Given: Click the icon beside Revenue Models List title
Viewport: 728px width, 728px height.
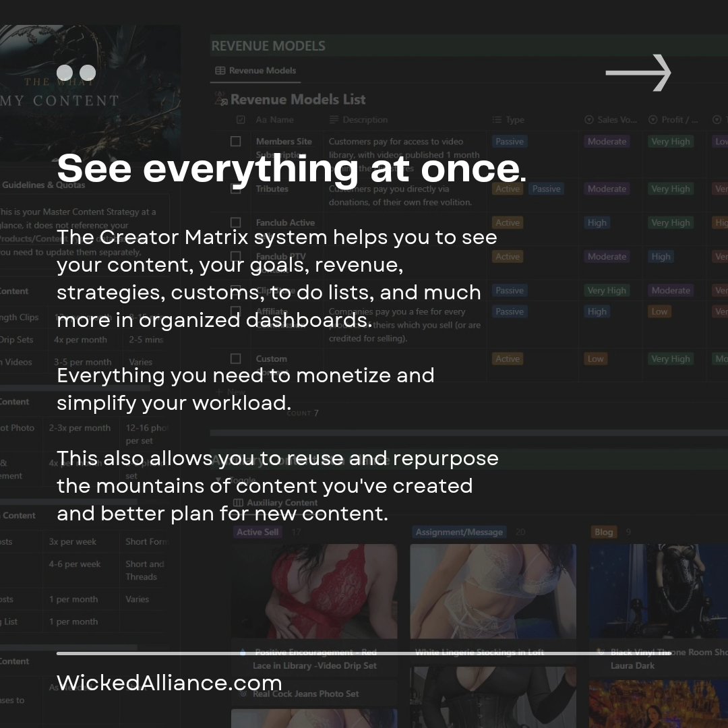Looking at the screenshot, I should point(221,99).
